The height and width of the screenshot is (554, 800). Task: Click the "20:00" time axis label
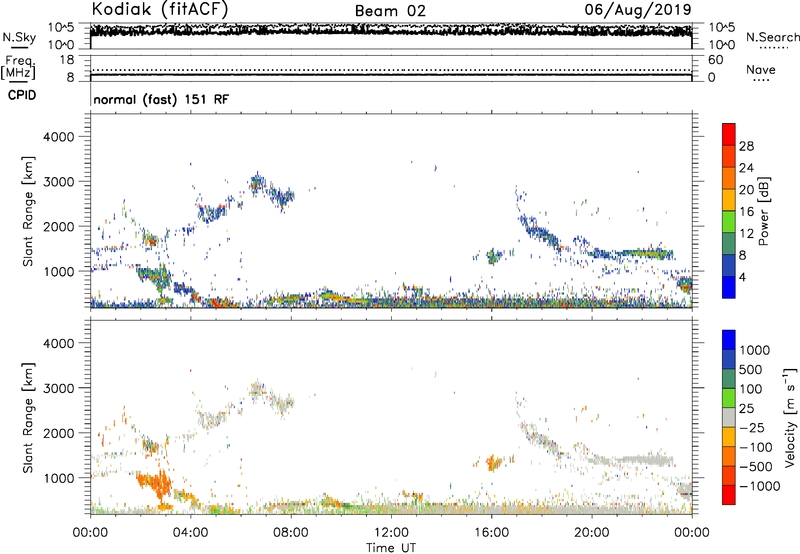[591, 533]
